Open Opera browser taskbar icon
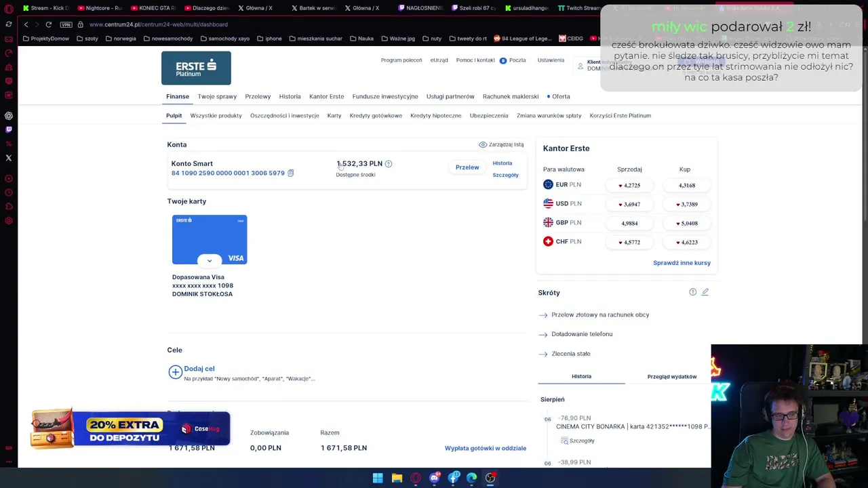The height and width of the screenshot is (488, 868). (416, 479)
